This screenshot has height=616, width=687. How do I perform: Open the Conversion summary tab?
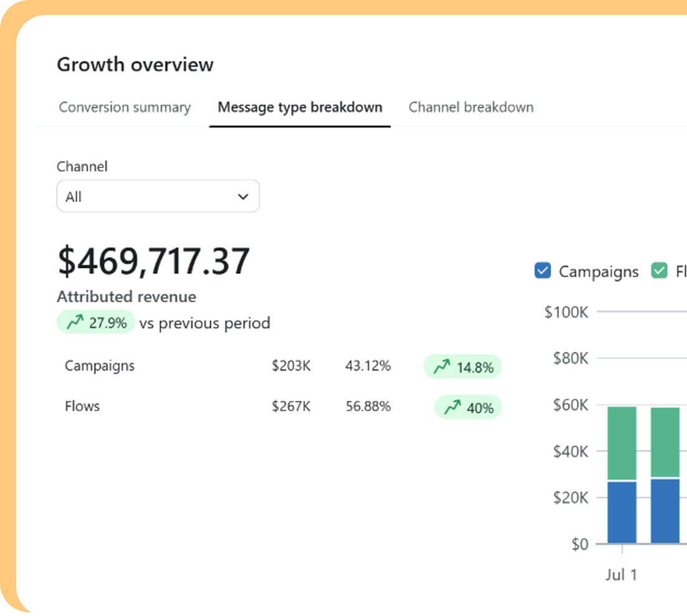pyautogui.click(x=125, y=107)
